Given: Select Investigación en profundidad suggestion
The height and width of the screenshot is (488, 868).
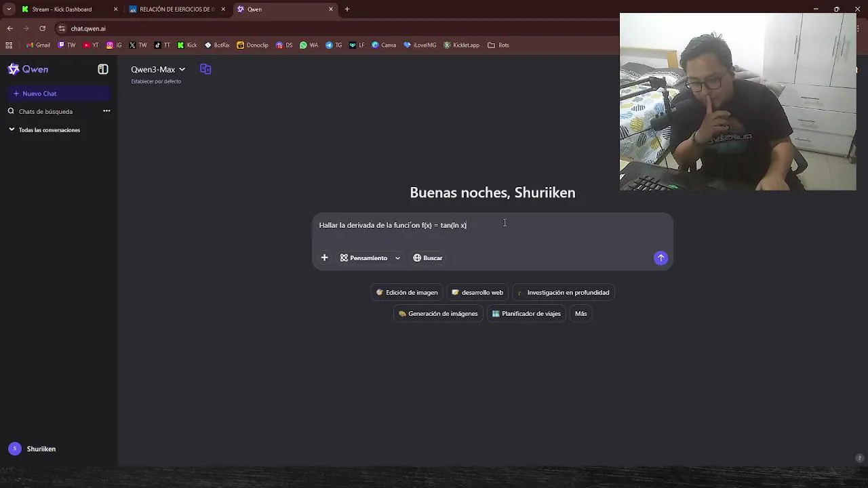Looking at the screenshot, I should 564,293.
